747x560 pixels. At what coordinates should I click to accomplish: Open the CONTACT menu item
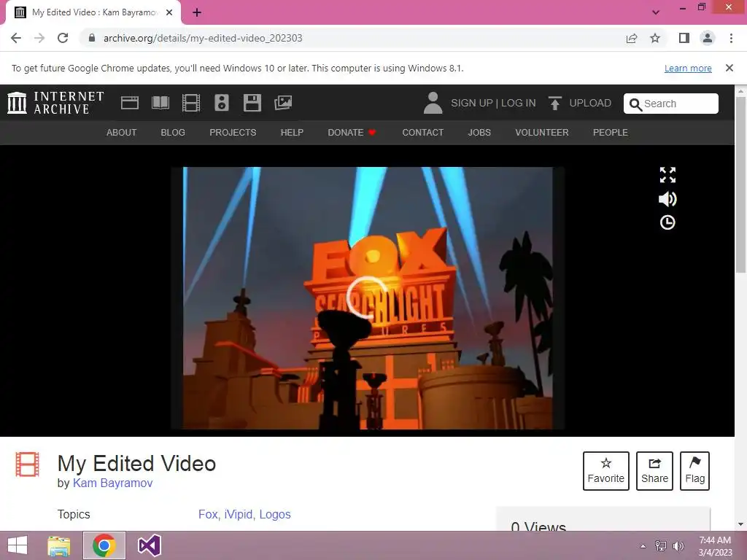tap(423, 133)
